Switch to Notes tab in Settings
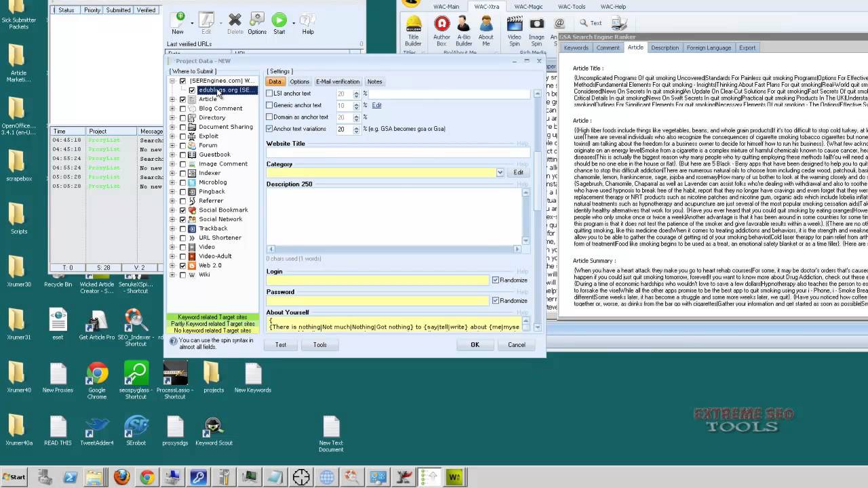The height and width of the screenshot is (488, 868). (x=374, y=81)
